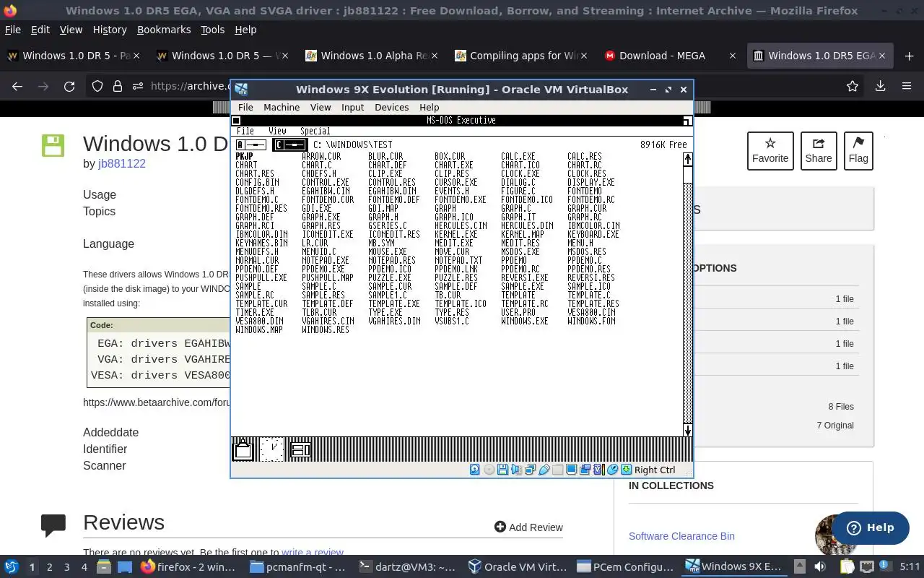
Task: Select REVERSI.EXE in the file list
Action: click(525, 277)
